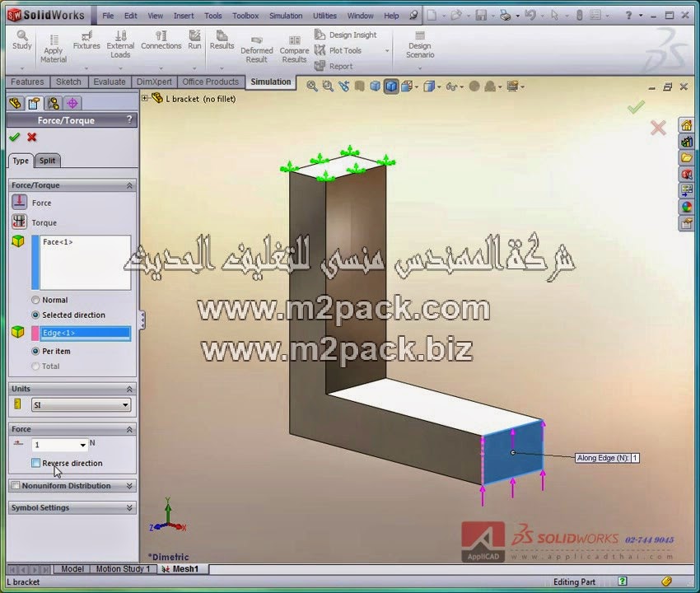Click the Save icon in title toolbar
The height and width of the screenshot is (593, 700).
(x=481, y=16)
